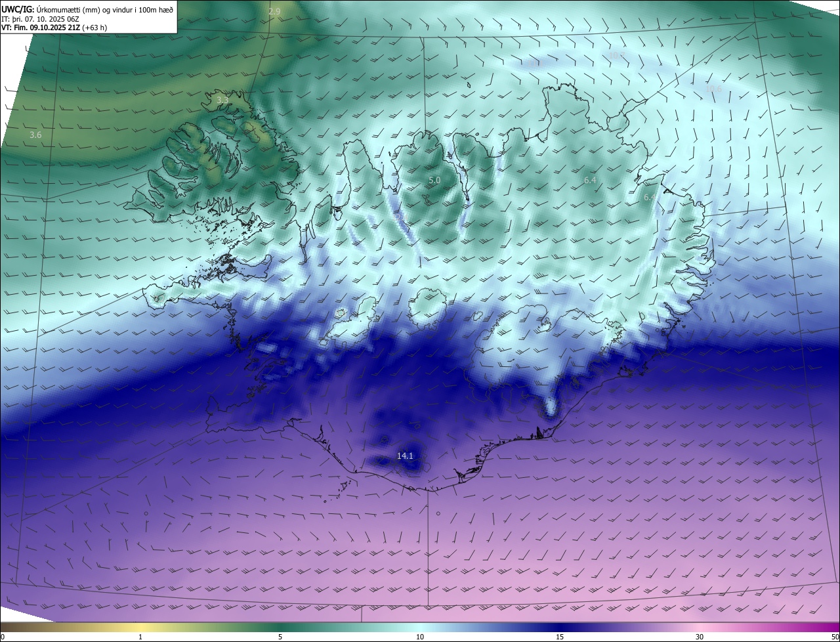The image size is (840, 642).
Task: Click the 2.9 value label
Action: pos(274,12)
